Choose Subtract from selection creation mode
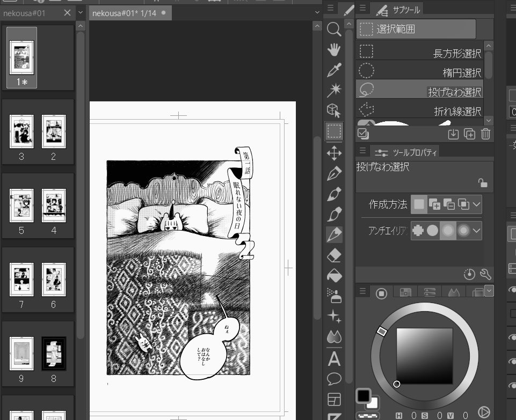 pos(449,204)
